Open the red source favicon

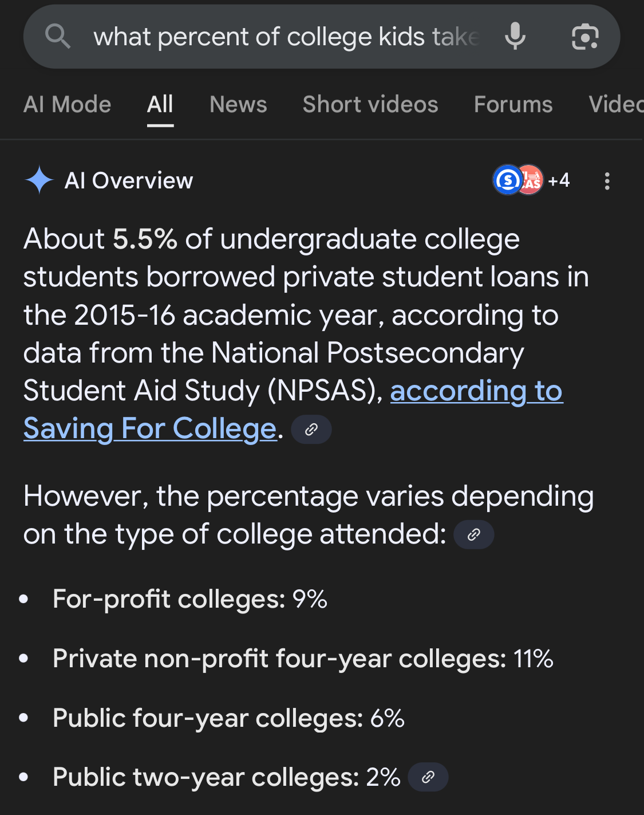531,180
